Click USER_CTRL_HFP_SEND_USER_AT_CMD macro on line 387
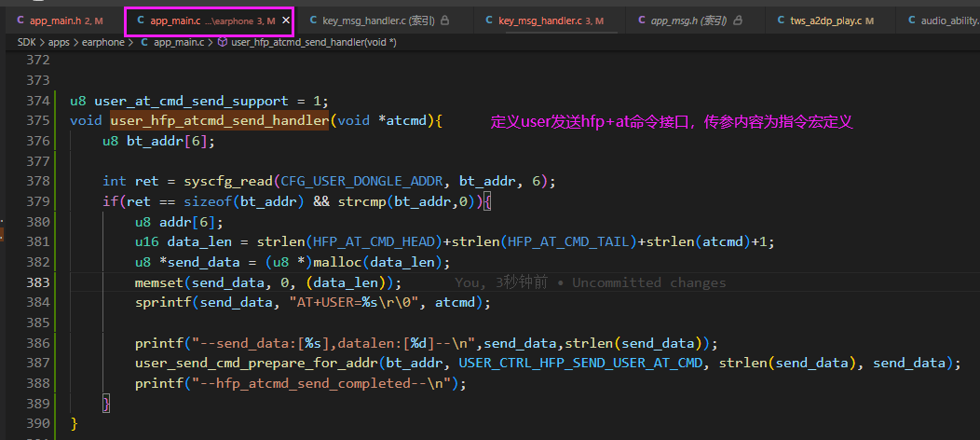 [580, 364]
